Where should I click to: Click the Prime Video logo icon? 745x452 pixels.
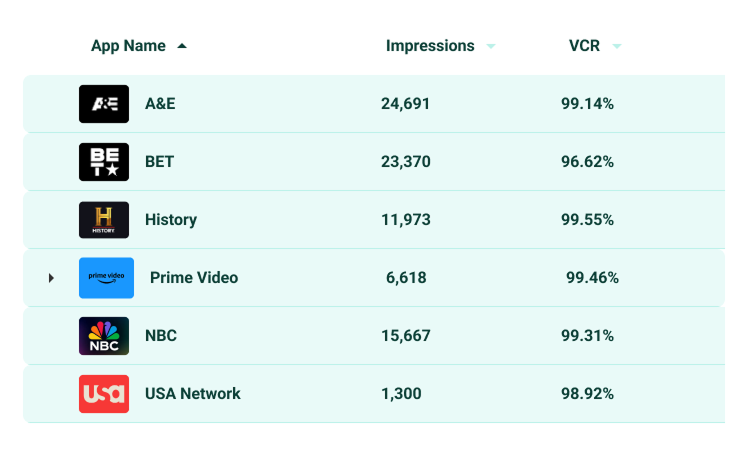(x=106, y=278)
